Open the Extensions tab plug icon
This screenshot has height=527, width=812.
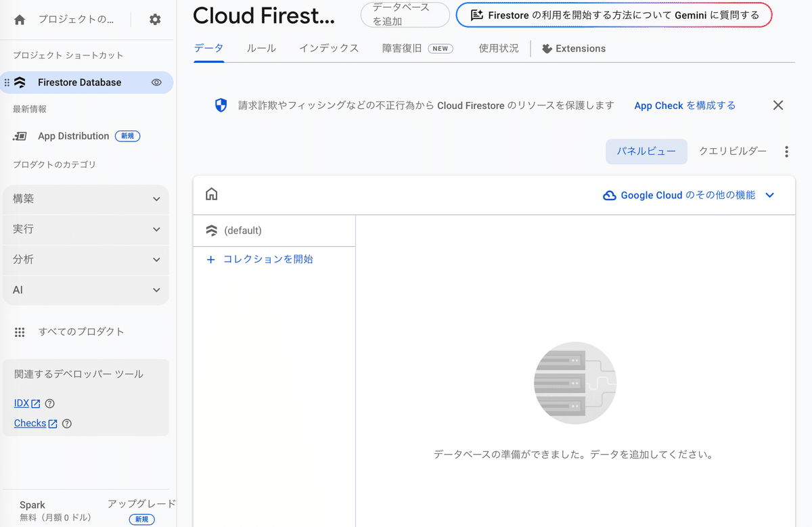(x=546, y=48)
